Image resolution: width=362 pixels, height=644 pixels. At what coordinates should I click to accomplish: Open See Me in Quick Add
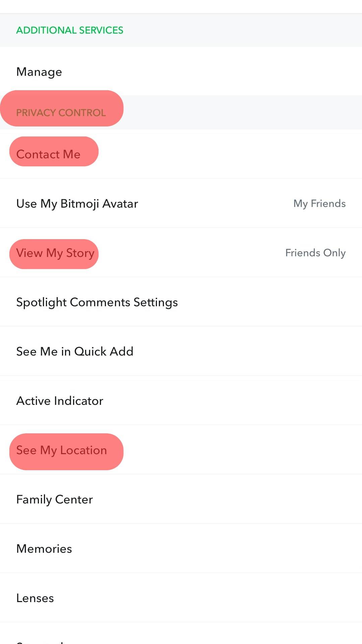(x=75, y=352)
